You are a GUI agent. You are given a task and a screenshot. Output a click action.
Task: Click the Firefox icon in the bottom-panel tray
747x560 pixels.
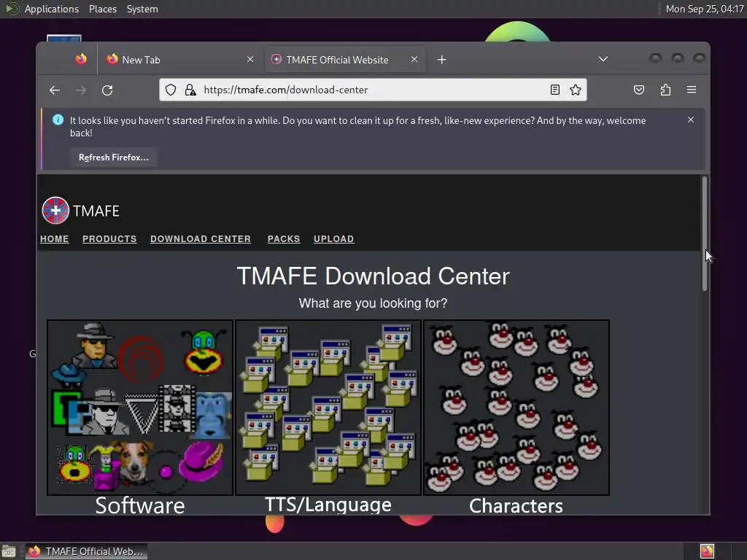coord(707,551)
